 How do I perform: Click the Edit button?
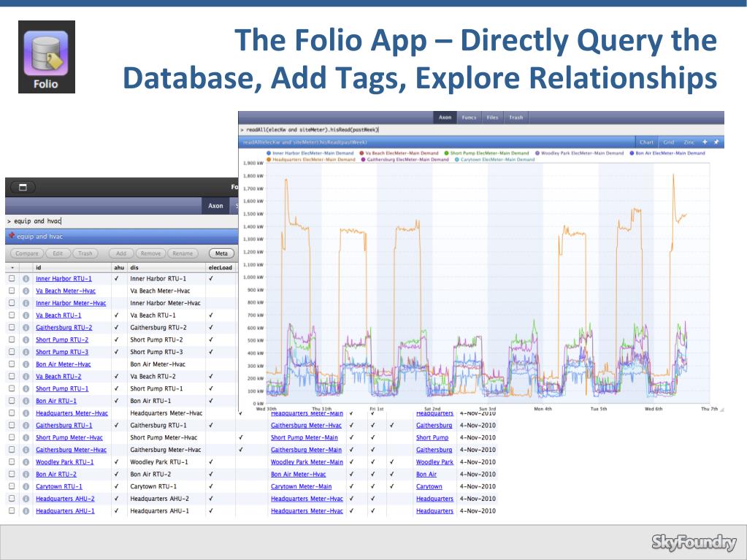(x=58, y=253)
